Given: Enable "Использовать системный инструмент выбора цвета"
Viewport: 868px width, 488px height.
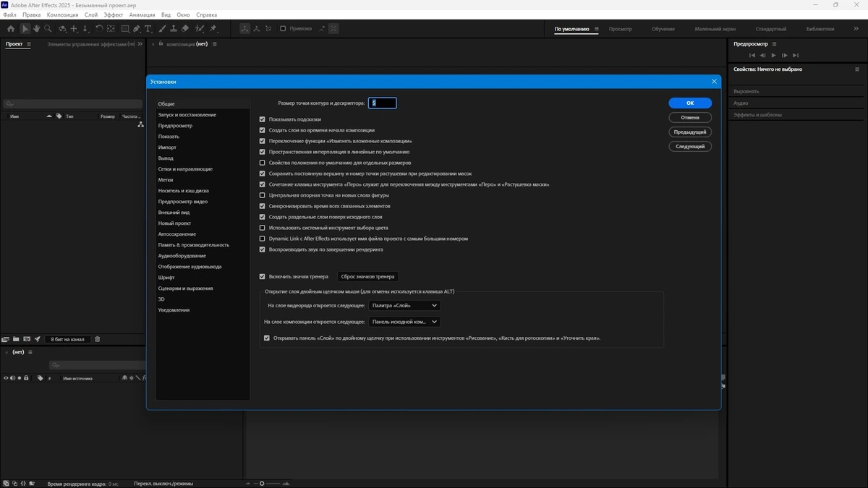Looking at the screenshot, I should [x=263, y=228].
